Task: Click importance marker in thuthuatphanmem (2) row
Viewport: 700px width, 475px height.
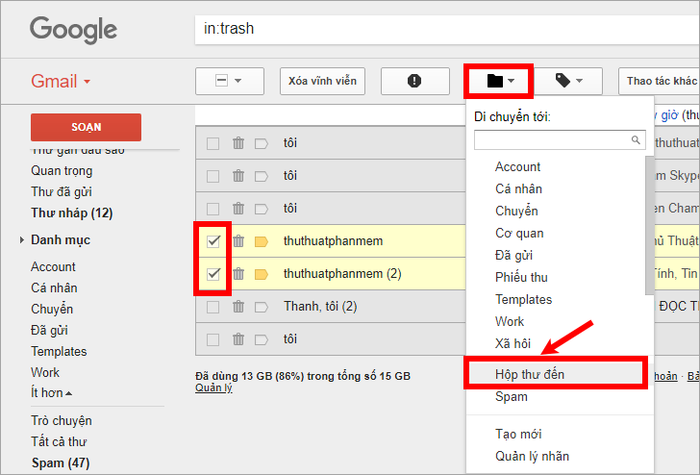Action: click(x=261, y=274)
